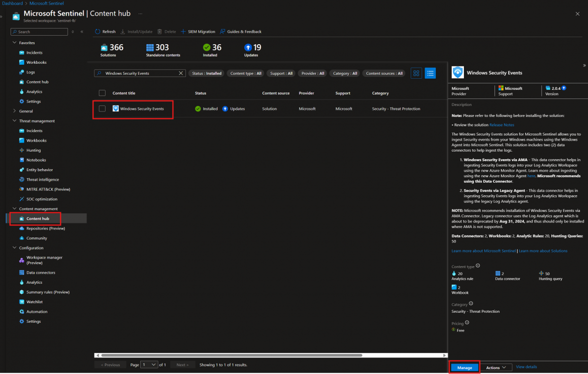The height and width of the screenshot is (374, 588).
Task: Click the Manage button
Action: [x=464, y=367]
